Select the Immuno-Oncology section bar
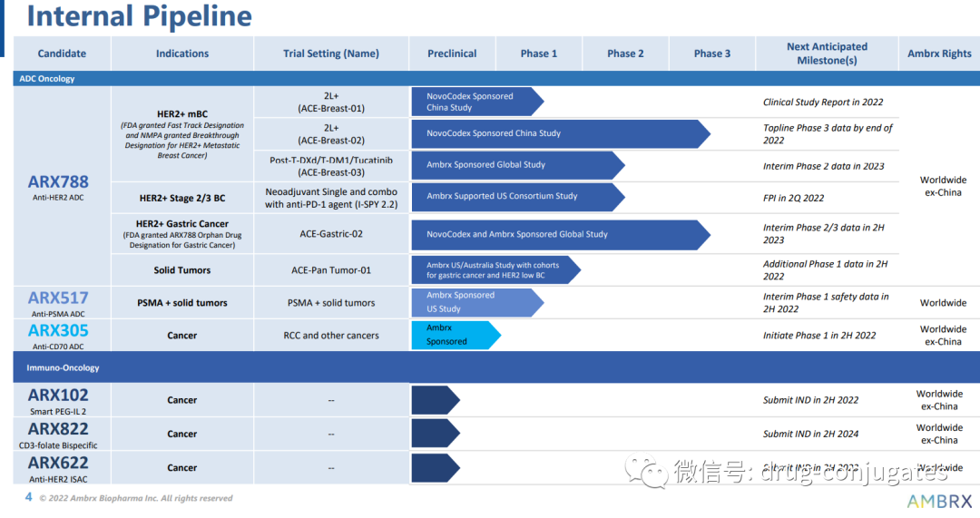980x518 pixels. point(496,367)
